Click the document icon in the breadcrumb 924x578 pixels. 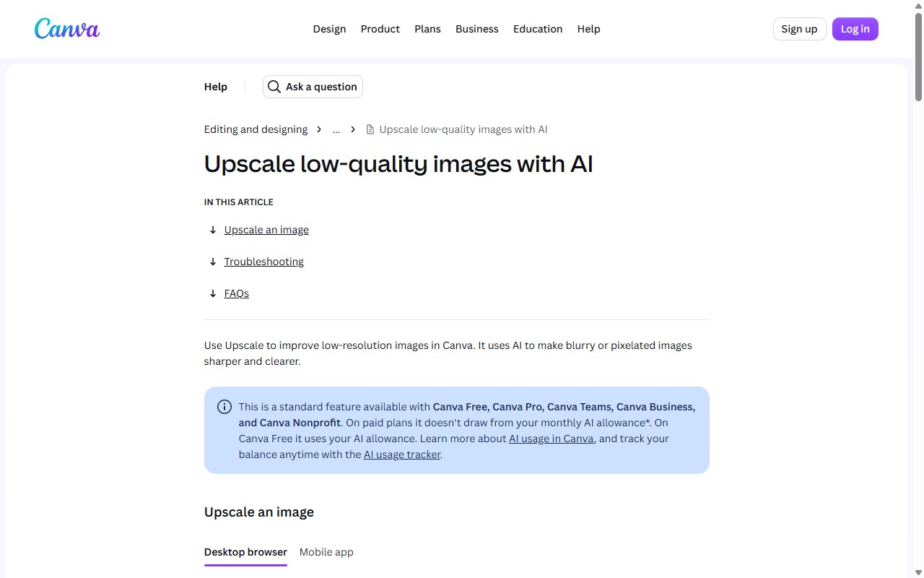(370, 129)
